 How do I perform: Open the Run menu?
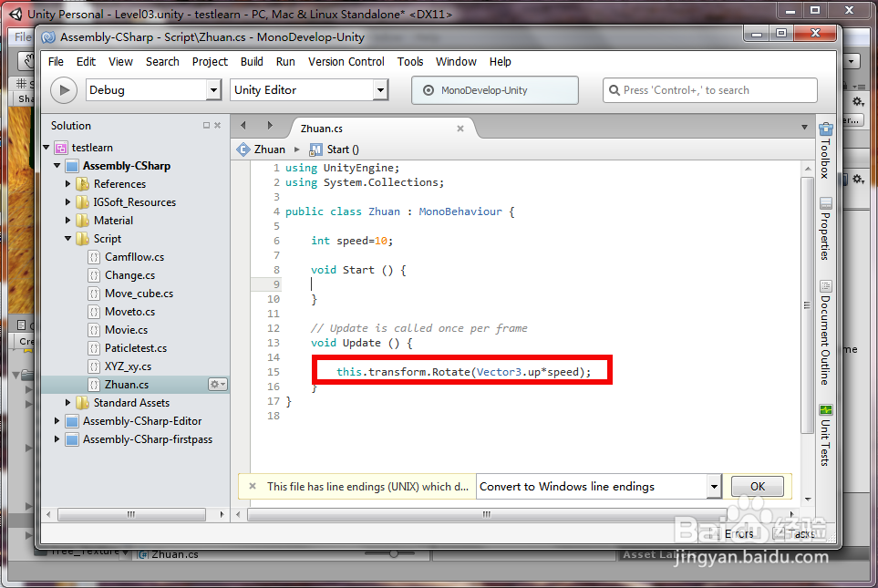pyautogui.click(x=285, y=62)
